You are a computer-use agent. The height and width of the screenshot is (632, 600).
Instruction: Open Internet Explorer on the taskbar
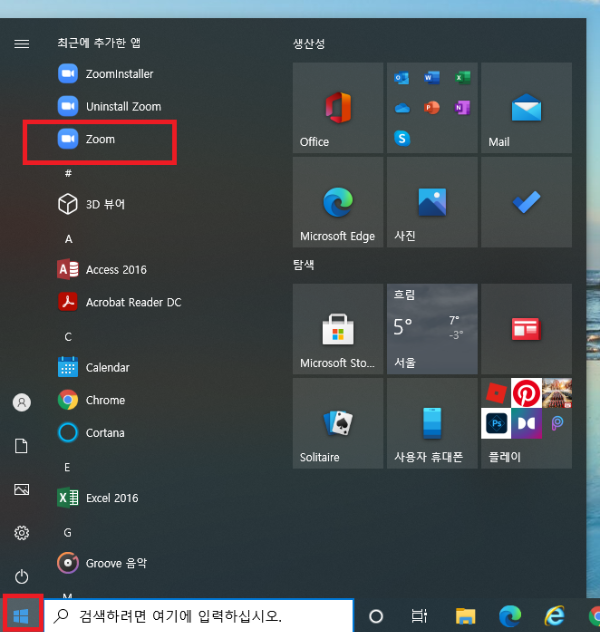pos(554,616)
